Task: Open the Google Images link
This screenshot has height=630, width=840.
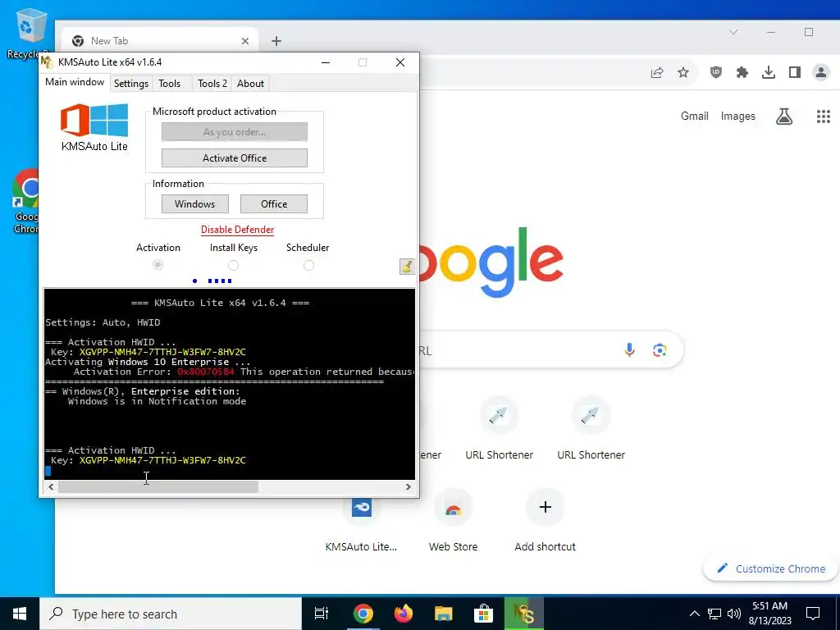Action: [737, 116]
